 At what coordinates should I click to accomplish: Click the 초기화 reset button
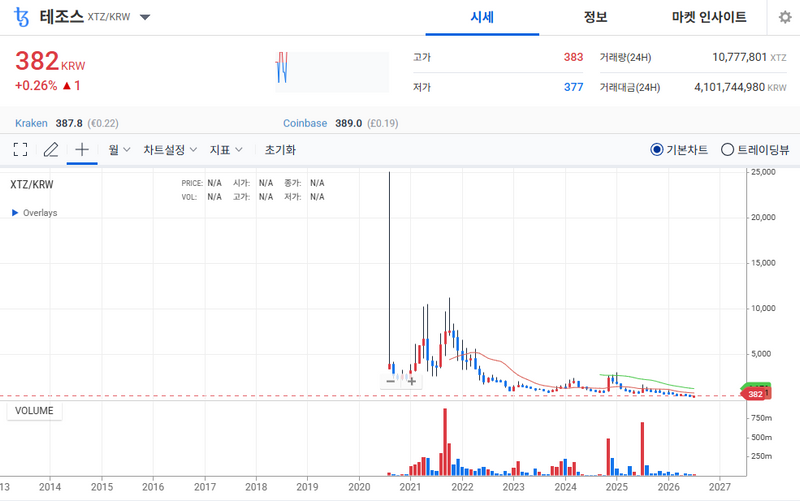[280, 149]
